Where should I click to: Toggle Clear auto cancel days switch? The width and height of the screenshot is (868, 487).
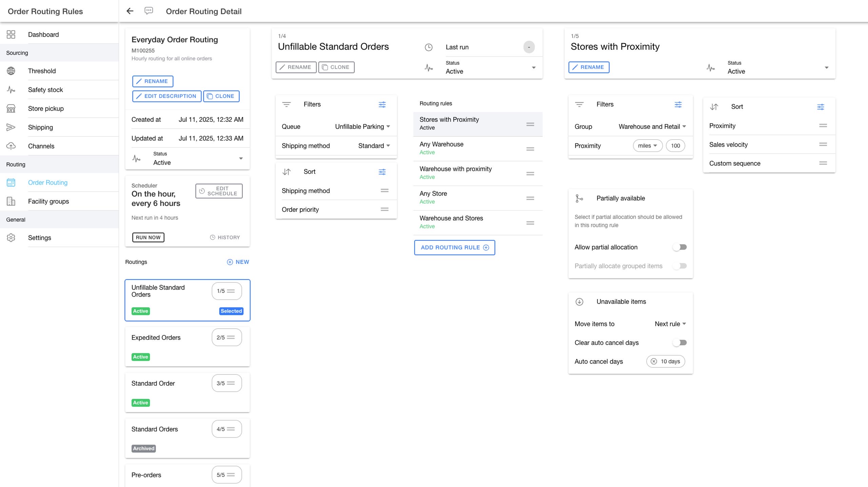(680, 343)
